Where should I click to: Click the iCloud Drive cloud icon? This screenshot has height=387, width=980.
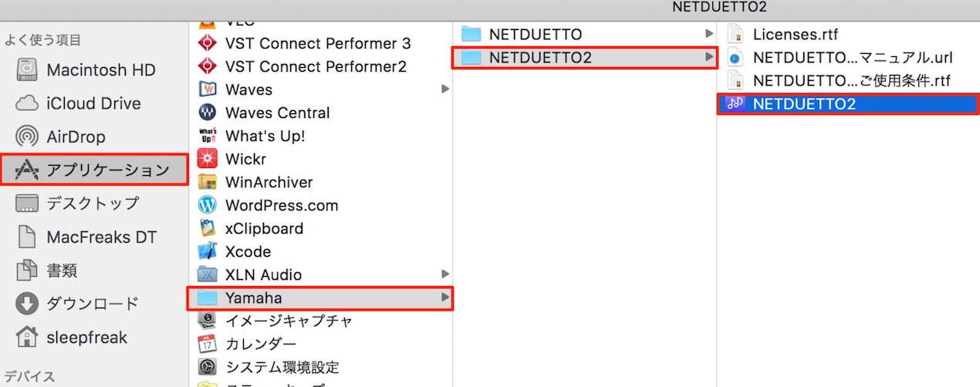[x=27, y=103]
